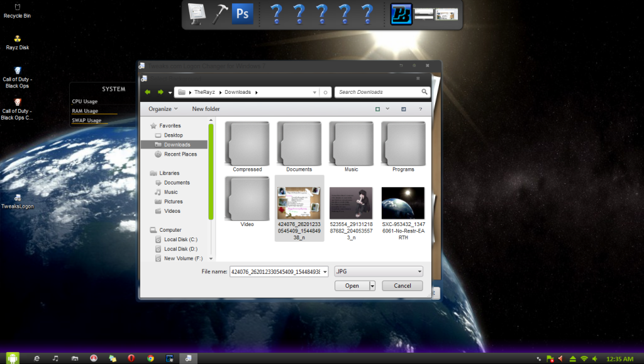This screenshot has height=364, width=644.
Task: Open the Photoshop icon in the dock
Action: (241, 13)
